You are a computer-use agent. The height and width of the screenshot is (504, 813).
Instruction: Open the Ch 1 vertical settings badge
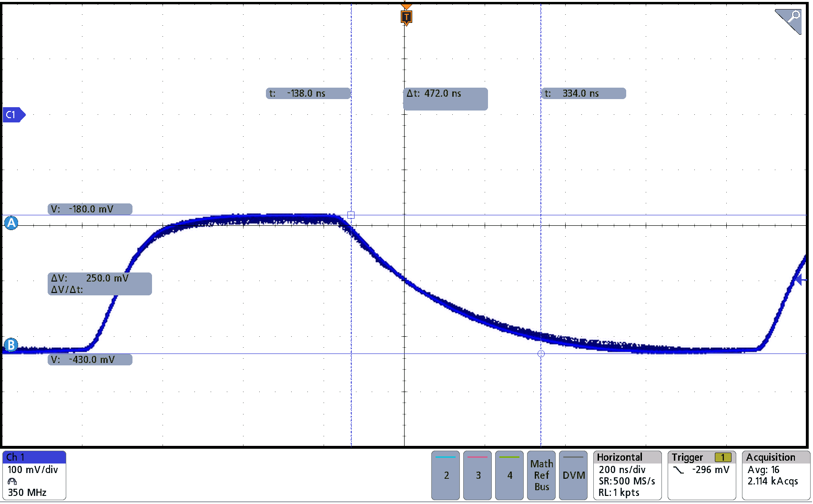click(x=34, y=475)
